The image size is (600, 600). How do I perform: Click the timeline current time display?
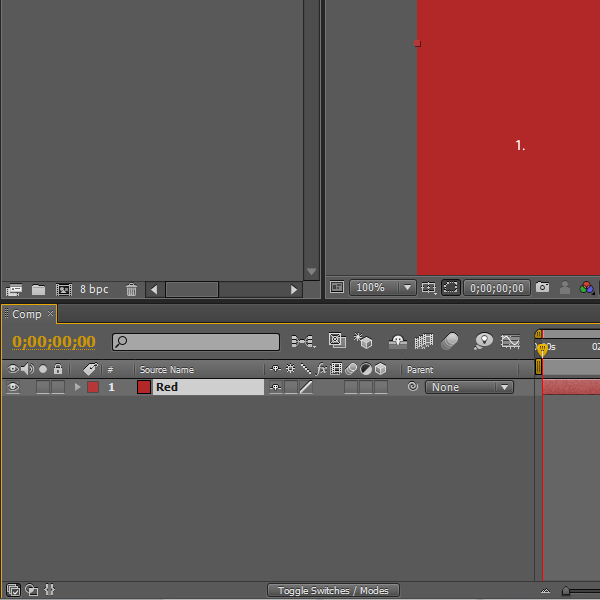click(x=54, y=342)
